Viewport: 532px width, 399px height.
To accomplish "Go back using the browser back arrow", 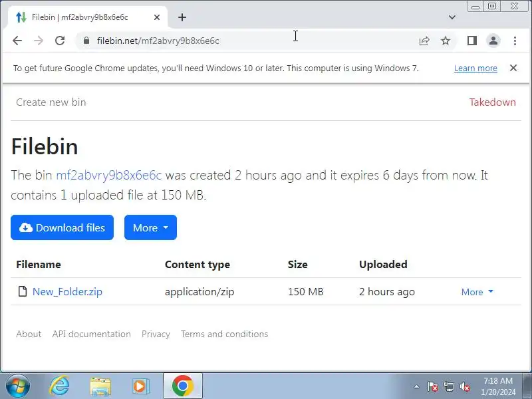I will pyautogui.click(x=17, y=41).
